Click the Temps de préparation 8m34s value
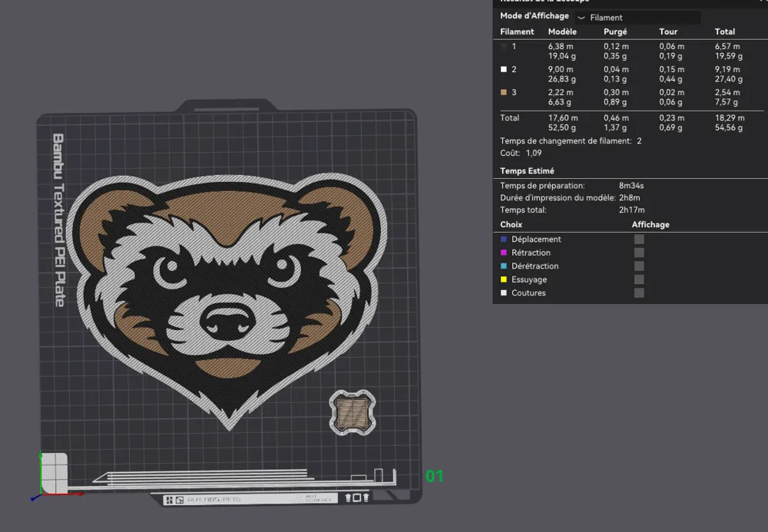Screen dimensions: 768x532 coord(631,186)
